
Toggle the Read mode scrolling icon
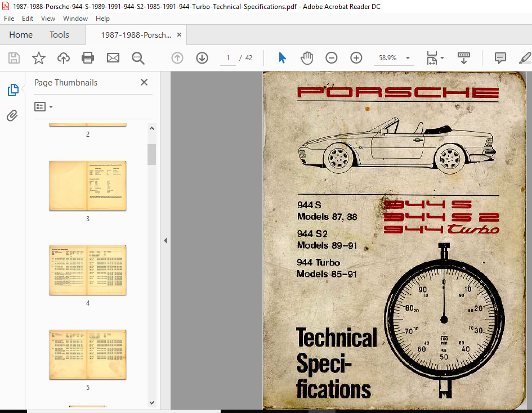[x=463, y=58]
